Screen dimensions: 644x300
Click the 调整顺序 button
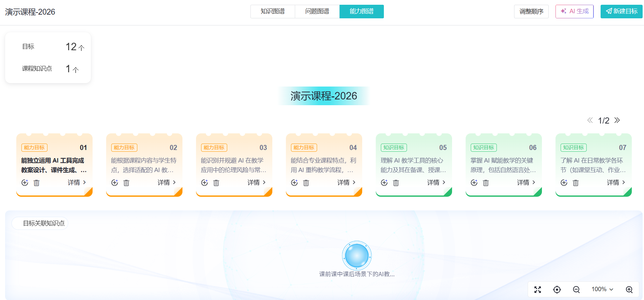(x=531, y=11)
